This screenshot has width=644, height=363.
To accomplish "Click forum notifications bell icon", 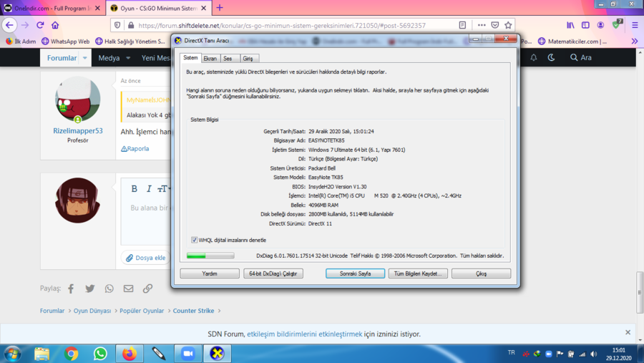I will pyautogui.click(x=534, y=57).
